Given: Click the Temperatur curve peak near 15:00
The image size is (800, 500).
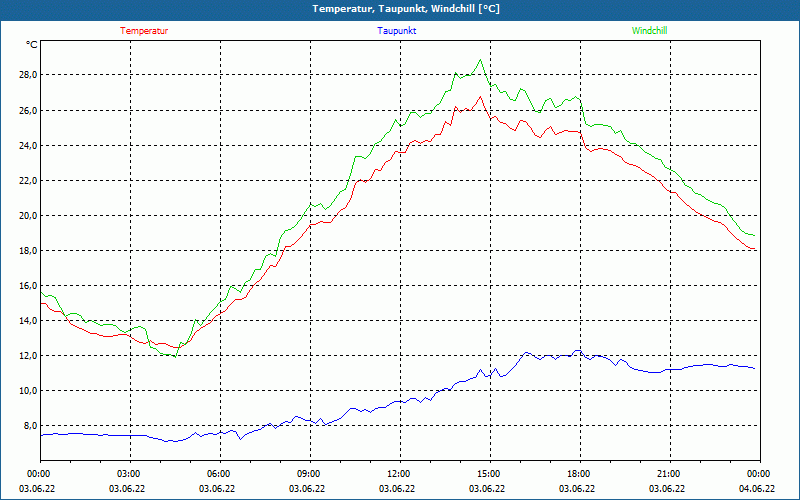Looking at the screenshot, I should 480,96.
